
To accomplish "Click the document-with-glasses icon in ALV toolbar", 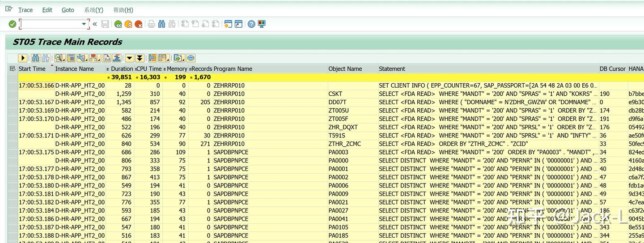I will click(106, 58).
